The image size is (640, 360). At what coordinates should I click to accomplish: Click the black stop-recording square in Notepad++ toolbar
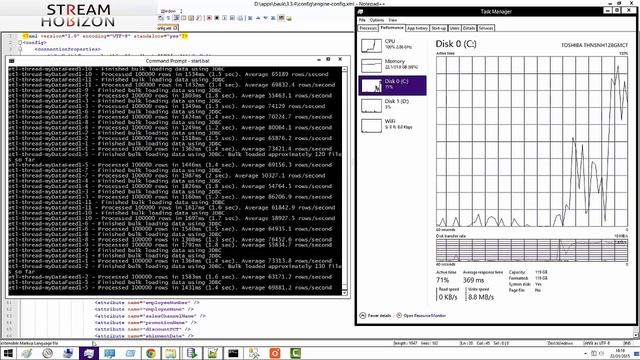point(217,18)
